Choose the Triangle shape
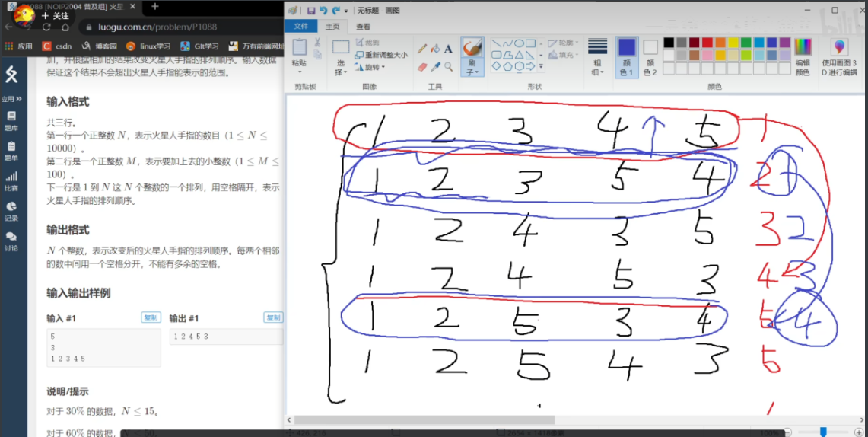Screen dimensions: 868x437 (519, 55)
